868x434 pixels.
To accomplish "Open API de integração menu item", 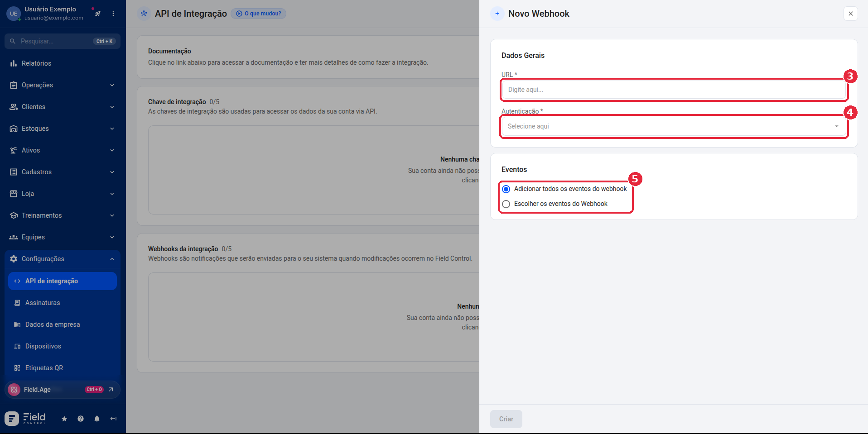I will click(x=63, y=281).
